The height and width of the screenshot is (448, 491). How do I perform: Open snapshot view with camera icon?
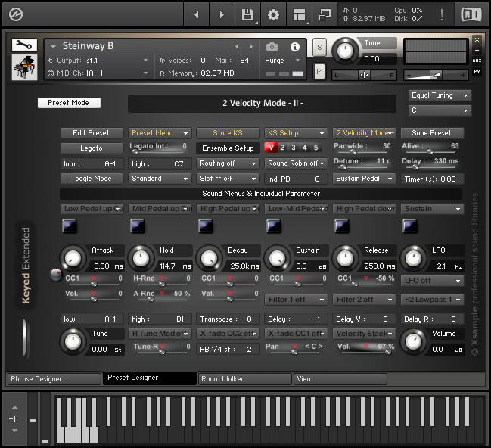click(272, 47)
